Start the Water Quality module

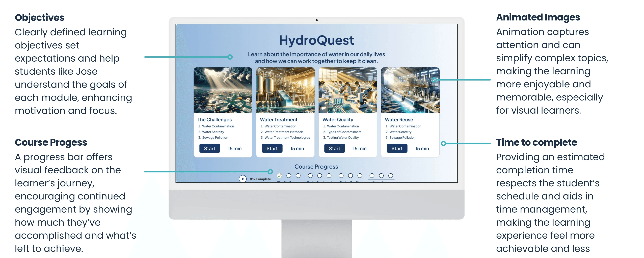(x=335, y=148)
